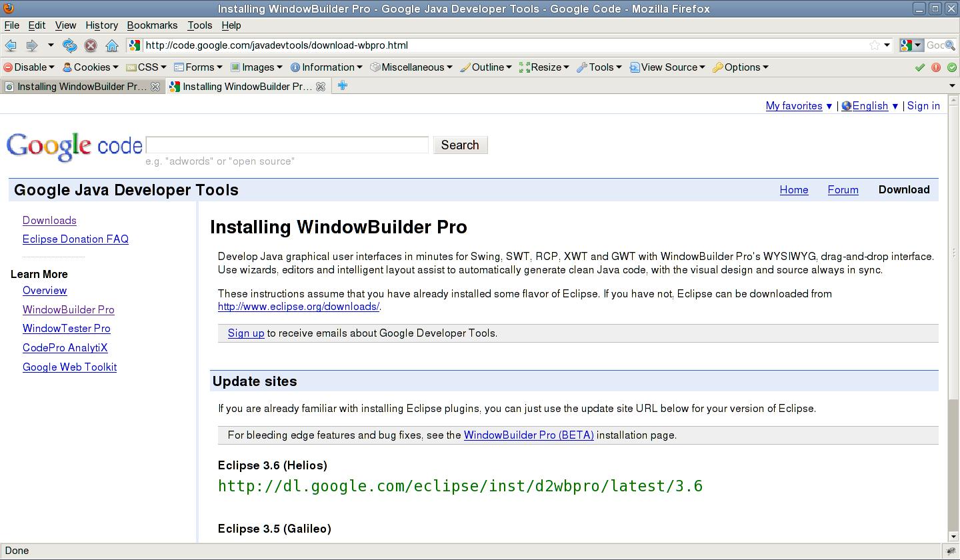Open the Options developer toolbar menu
Screen dimensions: 960x560
(741, 67)
